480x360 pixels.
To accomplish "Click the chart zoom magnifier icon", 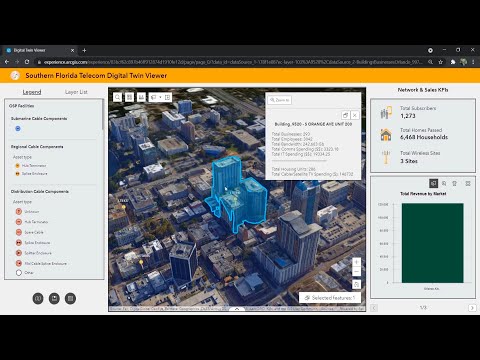I will pos(444,183).
